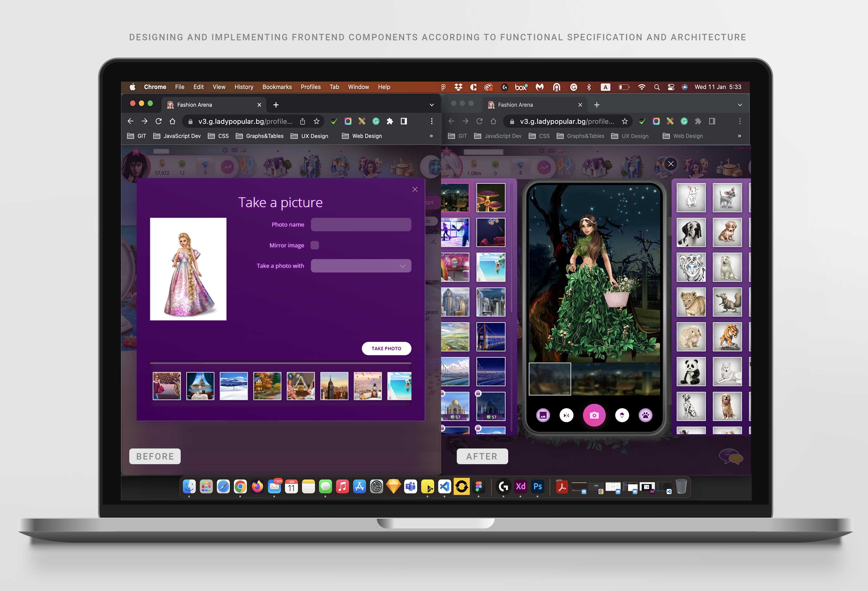This screenshot has height=591, width=868.
Task: Select the panda pet thumbnail
Action: coord(691,371)
